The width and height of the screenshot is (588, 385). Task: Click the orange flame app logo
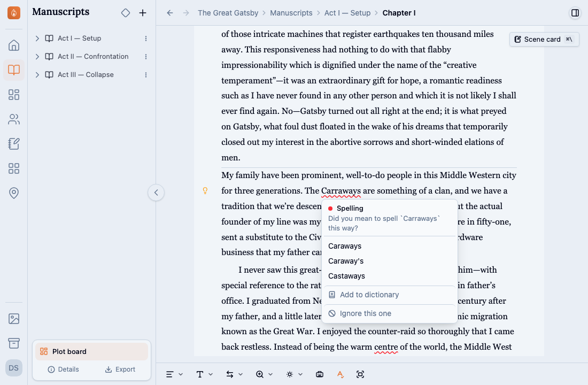14,13
